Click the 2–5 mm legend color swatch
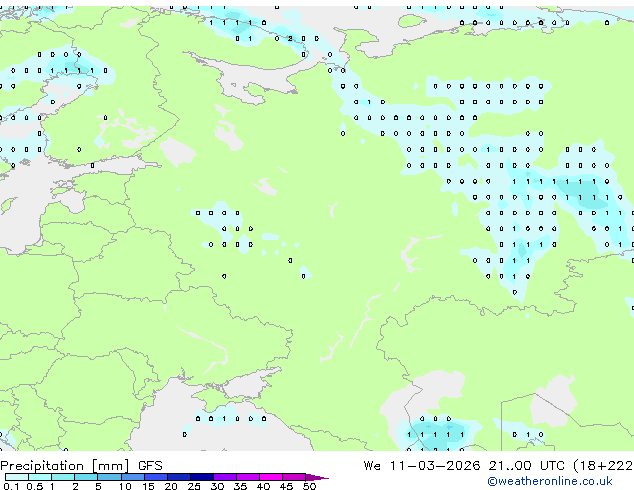 [86, 477]
